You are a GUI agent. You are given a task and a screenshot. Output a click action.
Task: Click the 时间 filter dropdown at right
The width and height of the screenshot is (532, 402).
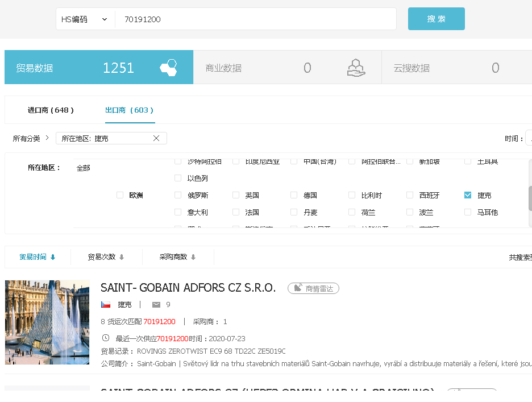pyautogui.click(x=529, y=138)
